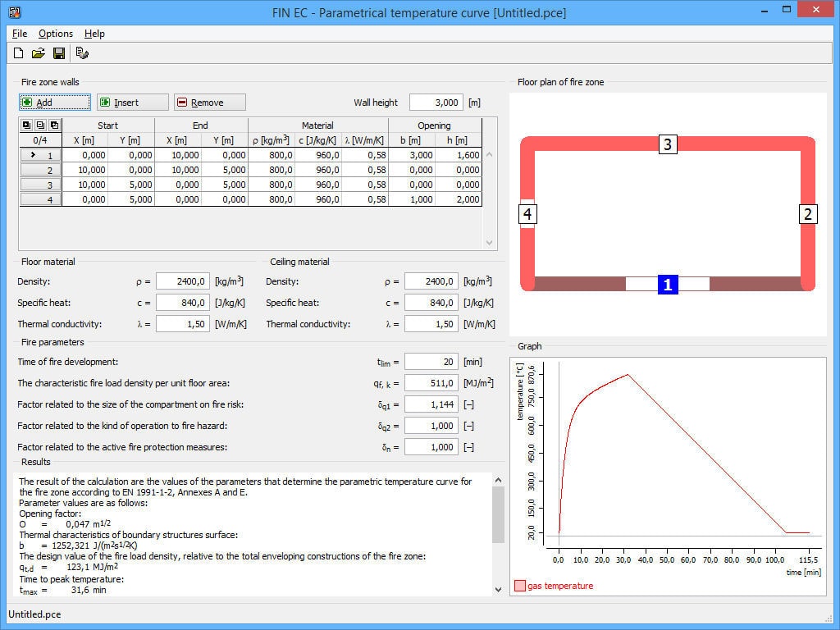Duplicate a row using the copy-page icon

[53, 125]
